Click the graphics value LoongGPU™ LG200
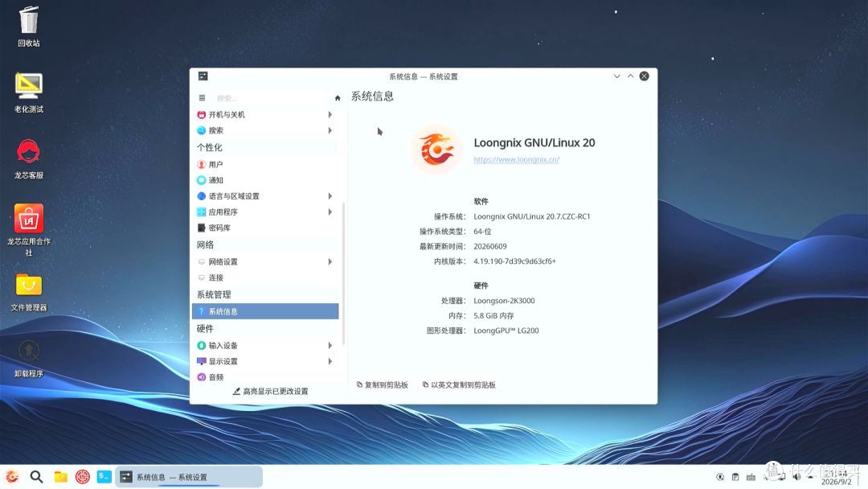The height and width of the screenshot is (489, 868). 506,331
